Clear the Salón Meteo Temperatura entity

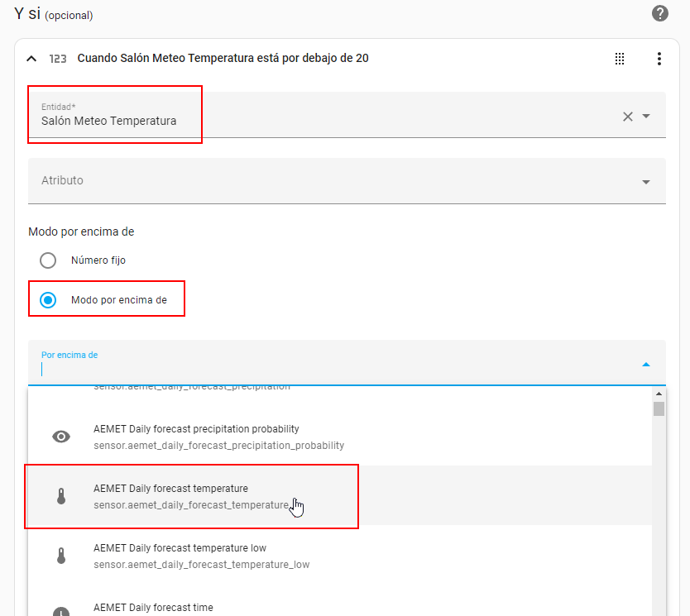coord(628,117)
